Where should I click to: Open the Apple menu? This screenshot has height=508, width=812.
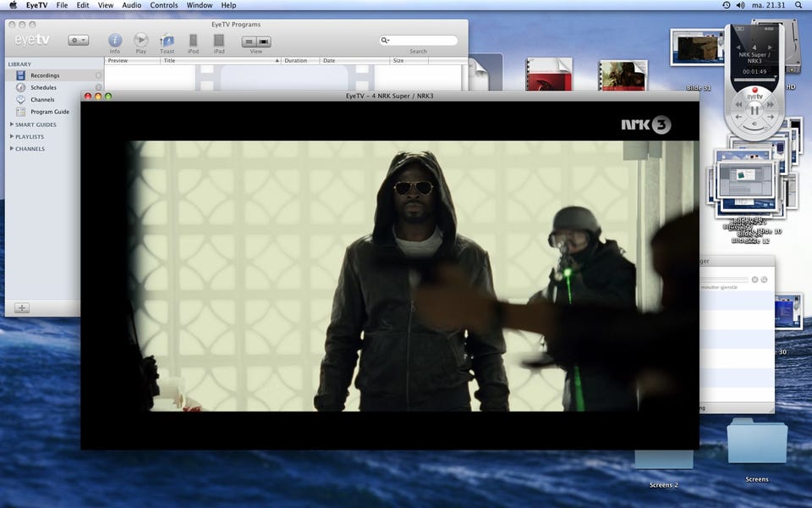coord(13,5)
